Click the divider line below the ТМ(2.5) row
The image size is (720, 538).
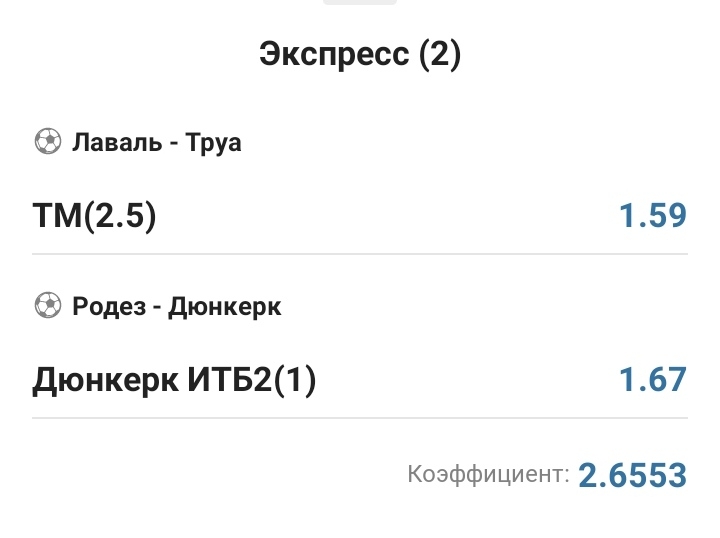tap(360, 254)
